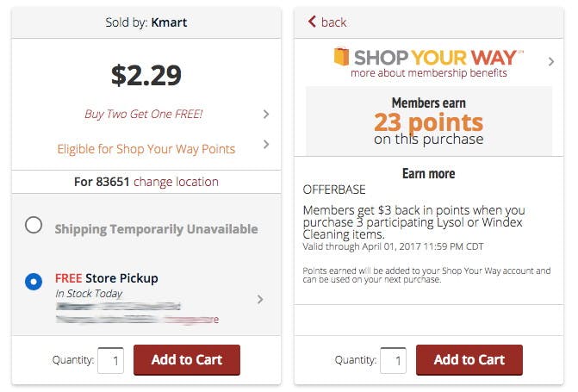
Task: Click the back chevron arrow icon
Action: coord(312,22)
